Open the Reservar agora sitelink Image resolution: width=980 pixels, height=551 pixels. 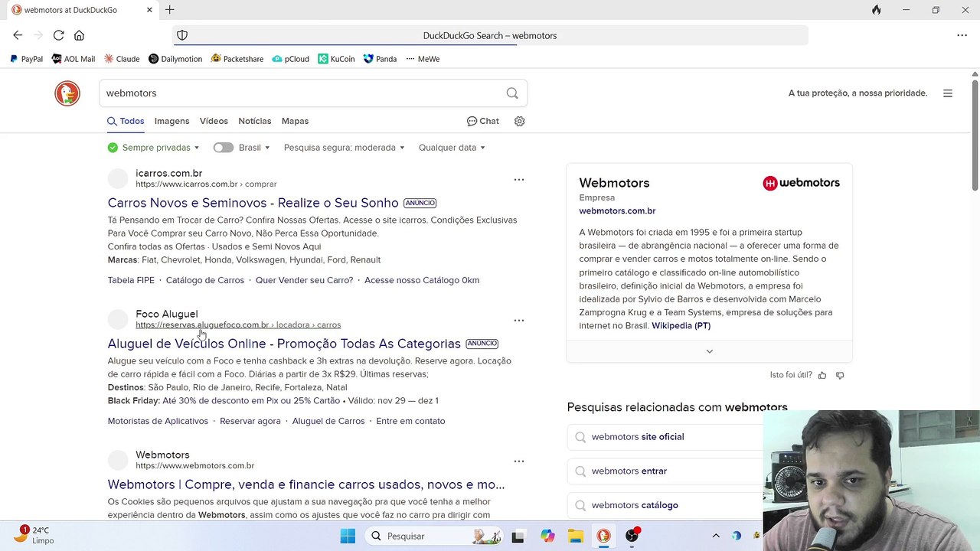[x=250, y=421]
